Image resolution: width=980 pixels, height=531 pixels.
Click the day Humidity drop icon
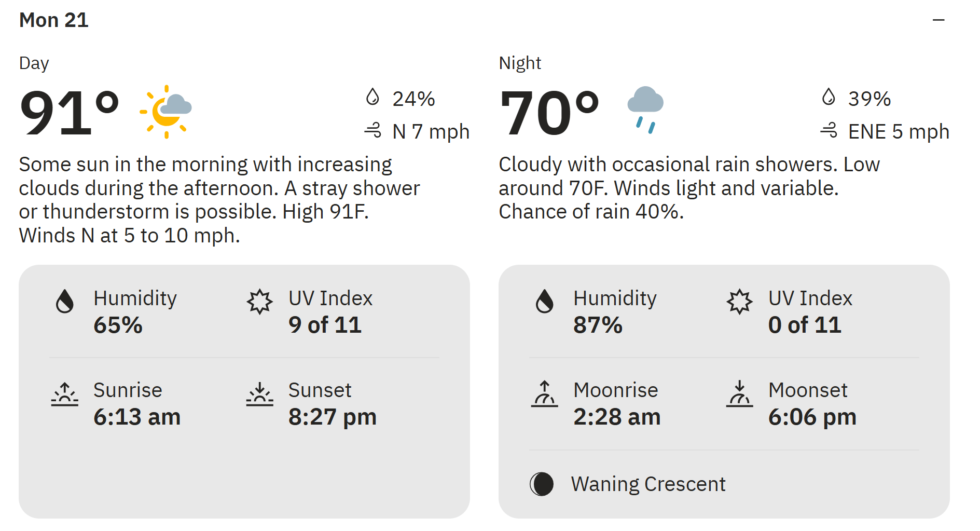[64, 301]
